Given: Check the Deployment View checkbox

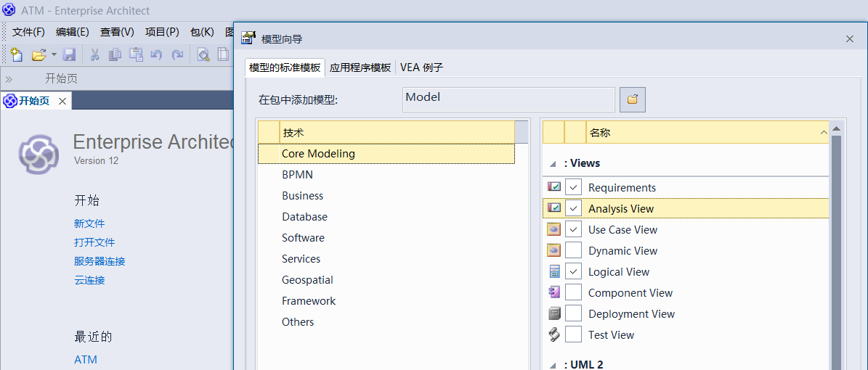Looking at the screenshot, I should (574, 313).
